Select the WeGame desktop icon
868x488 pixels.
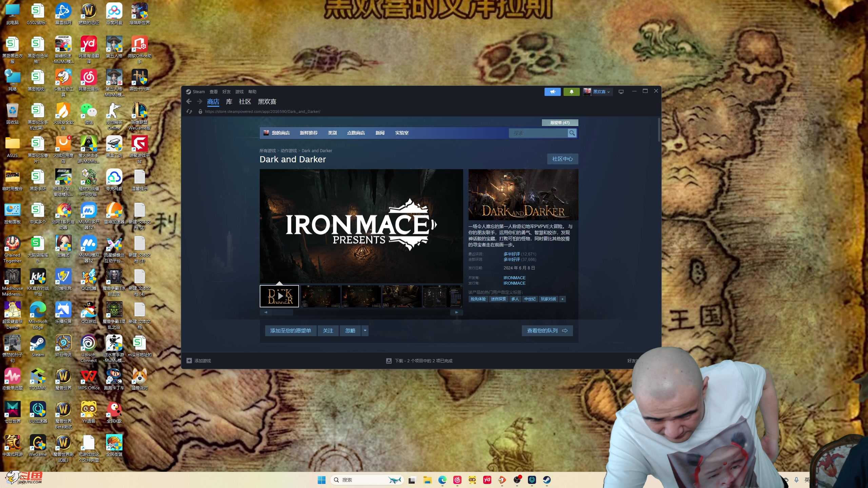pos(38,446)
